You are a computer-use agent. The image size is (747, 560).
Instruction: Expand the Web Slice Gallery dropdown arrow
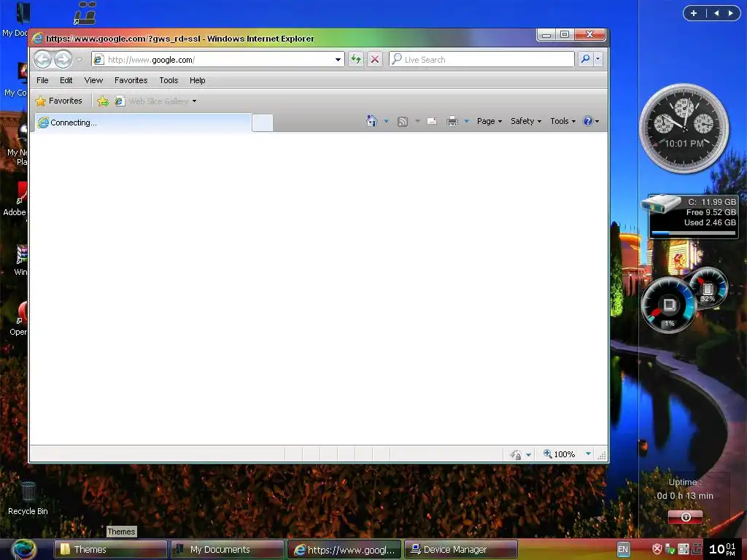194,101
